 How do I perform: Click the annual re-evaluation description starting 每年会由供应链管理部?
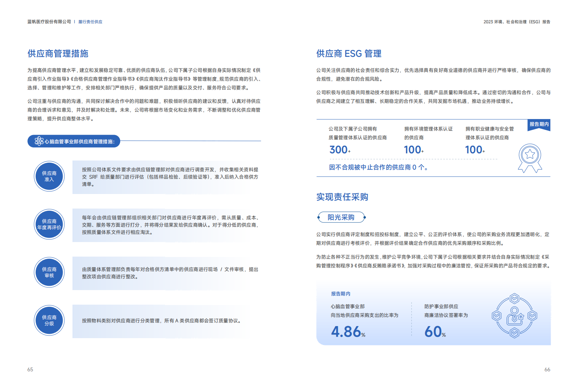coord(167,225)
